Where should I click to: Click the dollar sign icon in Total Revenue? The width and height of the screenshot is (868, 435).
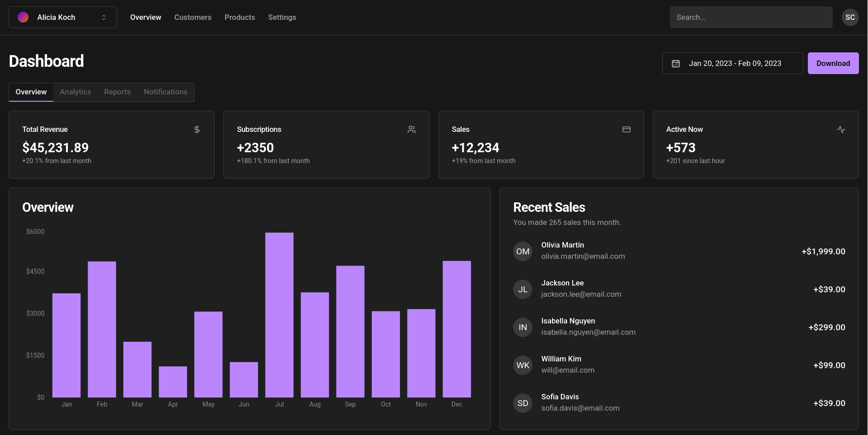(197, 130)
